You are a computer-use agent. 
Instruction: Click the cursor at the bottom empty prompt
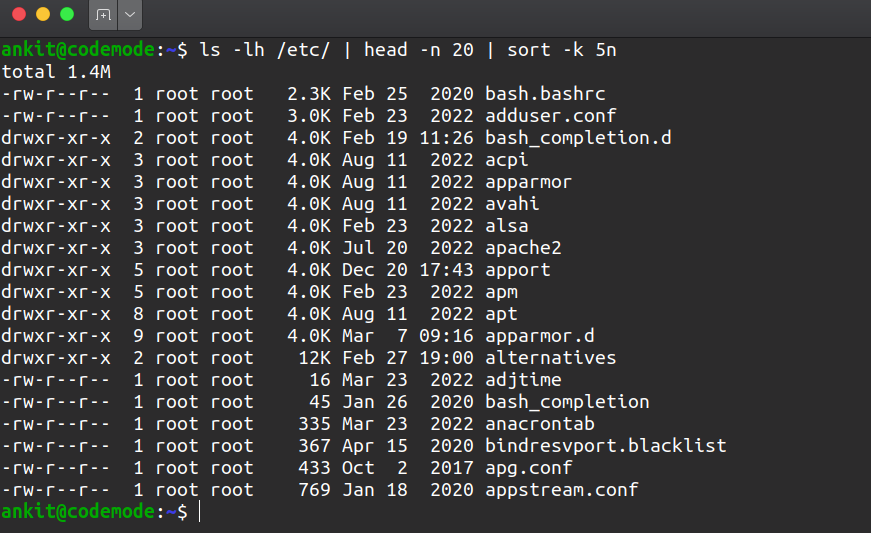[x=200, y=512]
